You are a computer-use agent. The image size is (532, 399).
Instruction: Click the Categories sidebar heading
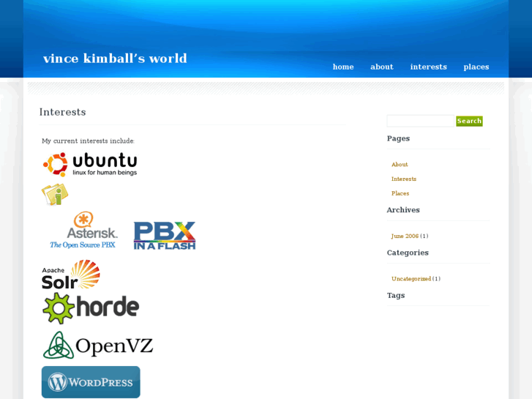coord(408,253)
